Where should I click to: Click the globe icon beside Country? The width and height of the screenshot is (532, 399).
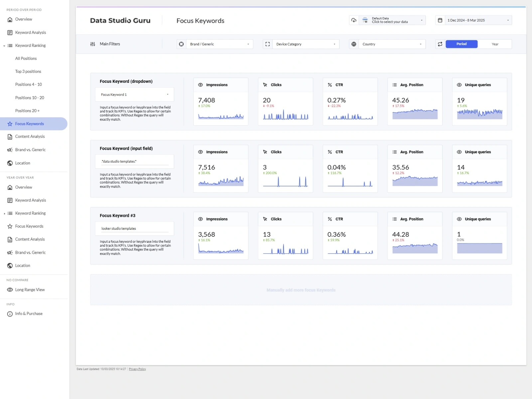(x=354, y=44)
